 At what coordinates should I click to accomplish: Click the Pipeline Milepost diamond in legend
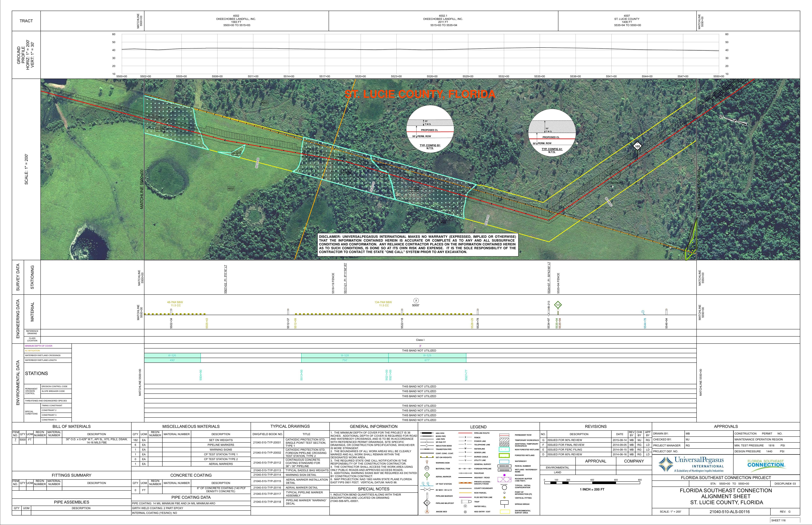point(427,503)
